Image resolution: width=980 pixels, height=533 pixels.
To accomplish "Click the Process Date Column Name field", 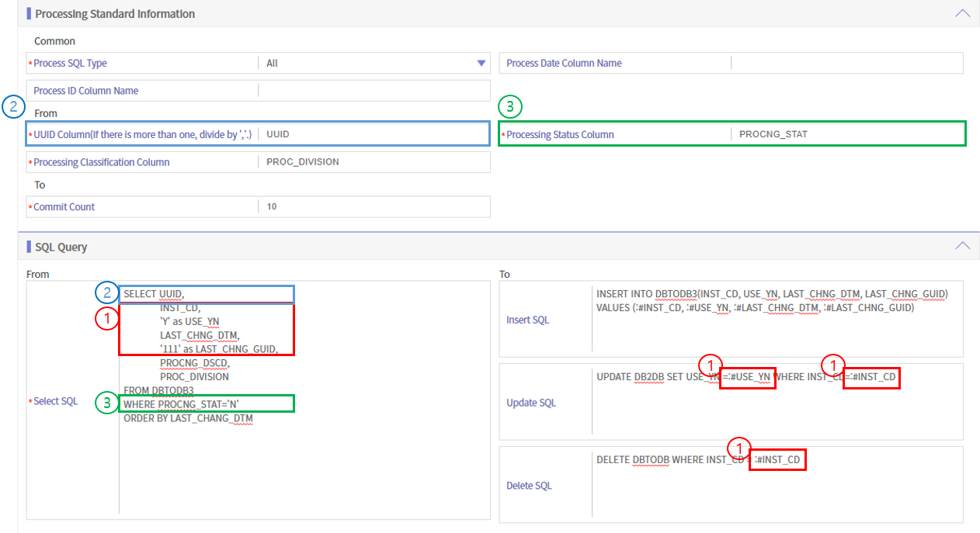I will 846,64.
